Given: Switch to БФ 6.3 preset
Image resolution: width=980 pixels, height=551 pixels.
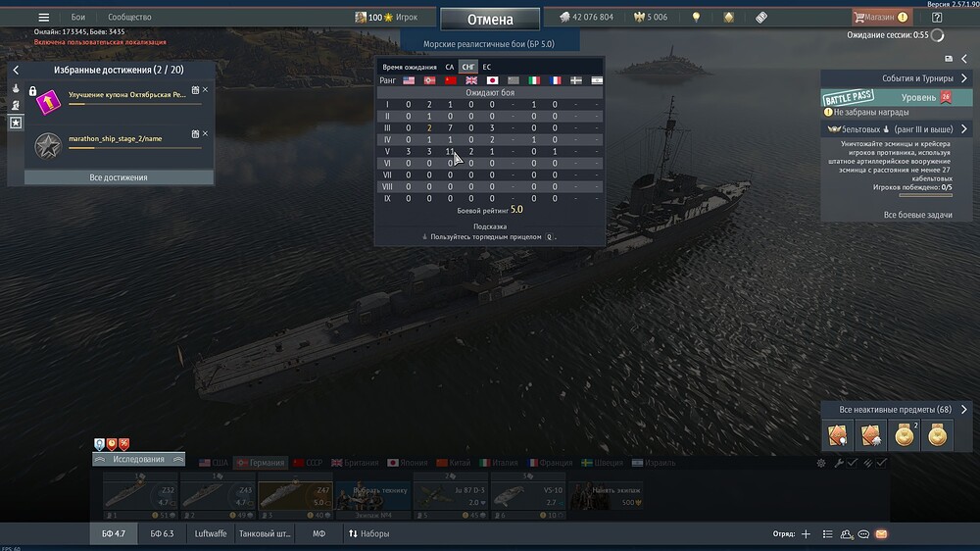Looking at the screenshot, I should click(162, 534).
